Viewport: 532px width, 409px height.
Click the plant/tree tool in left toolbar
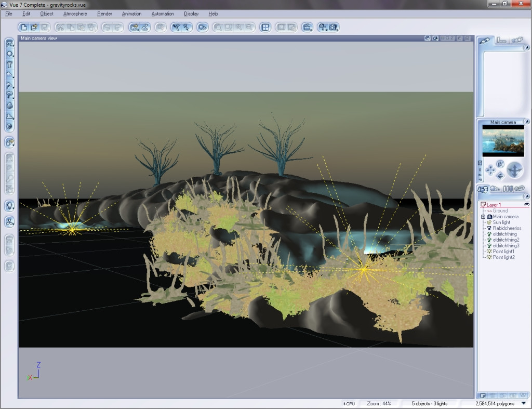pyautogui.click(x=9, y=95)
